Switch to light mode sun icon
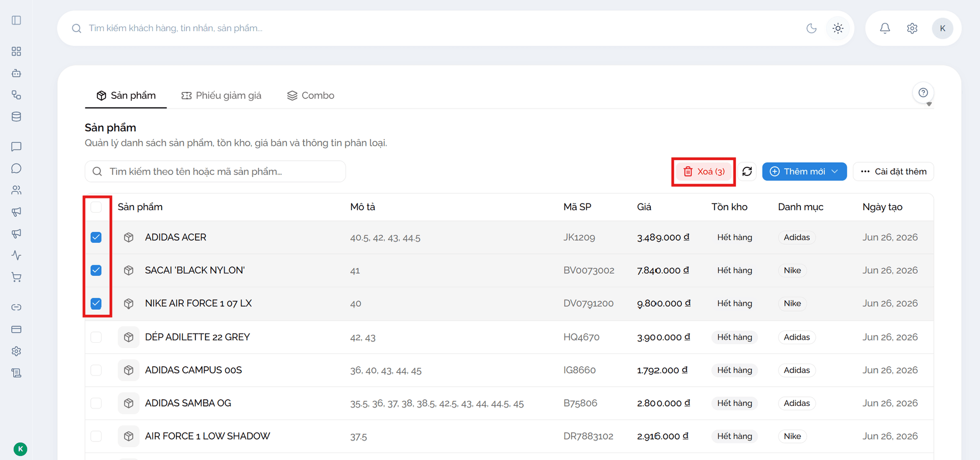This screenshot has height=460, width=980. 838,29
